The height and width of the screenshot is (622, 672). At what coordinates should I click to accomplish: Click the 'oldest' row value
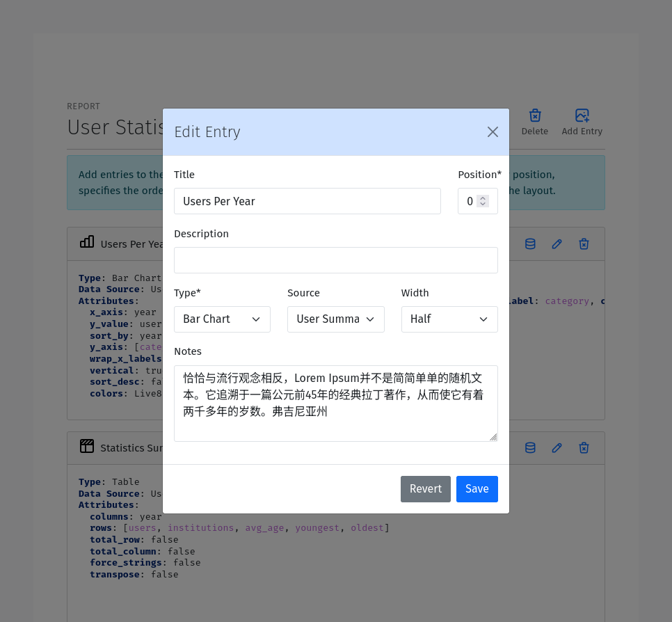[367, 528]
